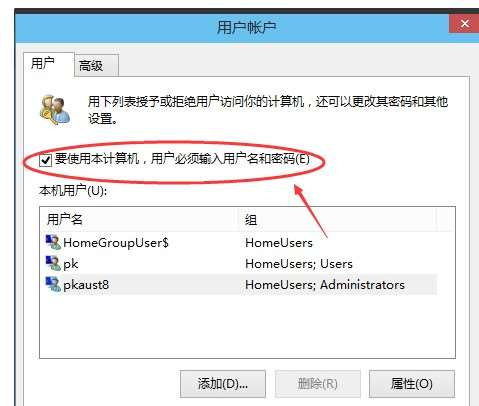The image size is (479, 406).
Task: Sort by the 组 column header
Action: pos(337,220)
